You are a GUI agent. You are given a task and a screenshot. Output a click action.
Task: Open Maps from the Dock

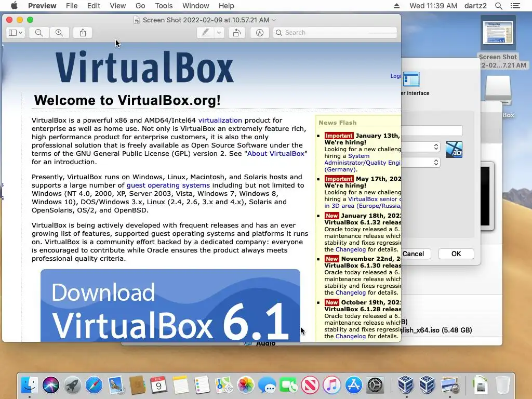[224, 385]
